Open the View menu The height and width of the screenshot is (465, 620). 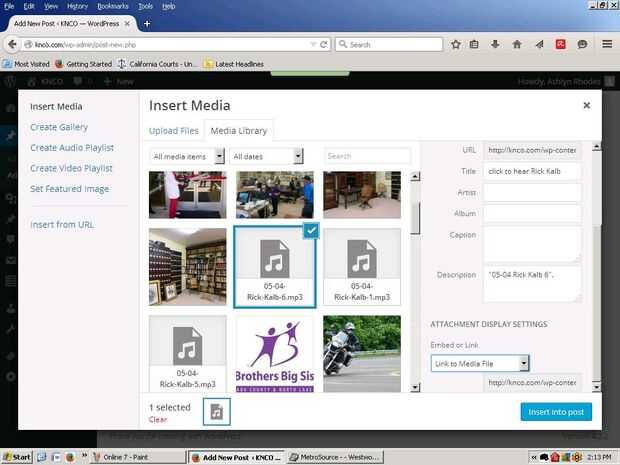51,6
